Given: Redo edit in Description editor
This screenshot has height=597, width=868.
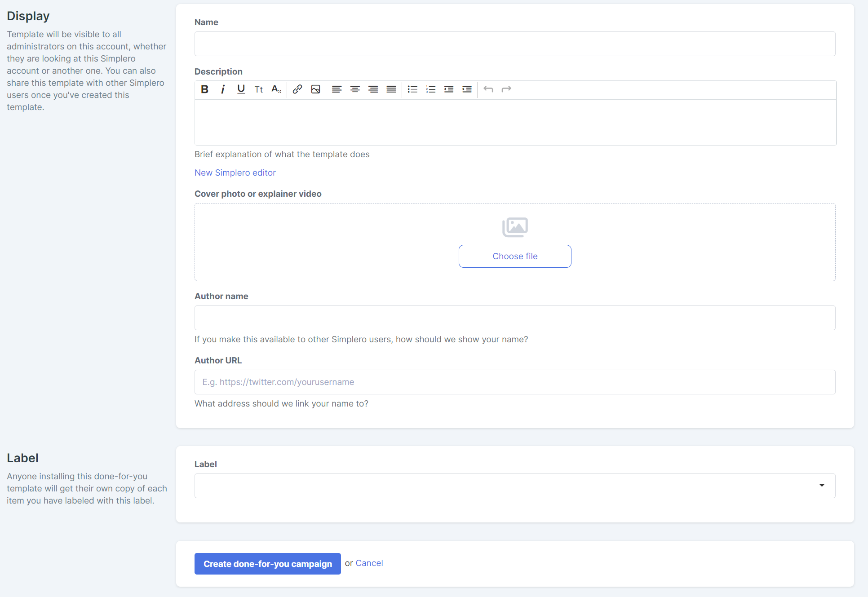Looking at the screenshot, I should 506,89.
